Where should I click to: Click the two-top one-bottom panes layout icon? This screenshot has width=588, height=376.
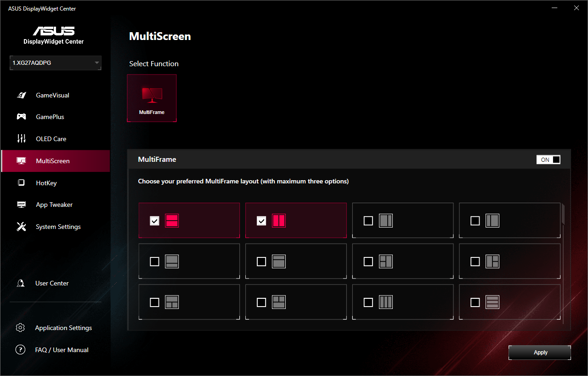[279, 302]
